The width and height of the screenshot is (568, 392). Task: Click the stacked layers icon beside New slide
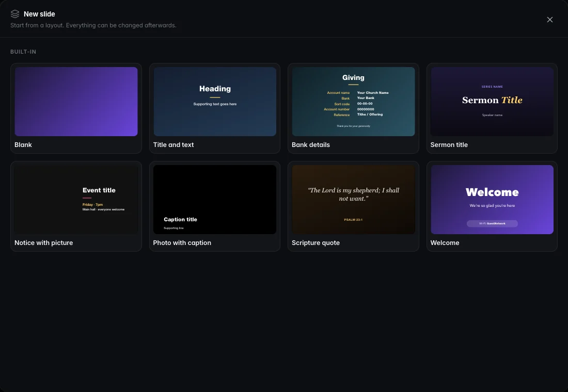pos(15,14)
